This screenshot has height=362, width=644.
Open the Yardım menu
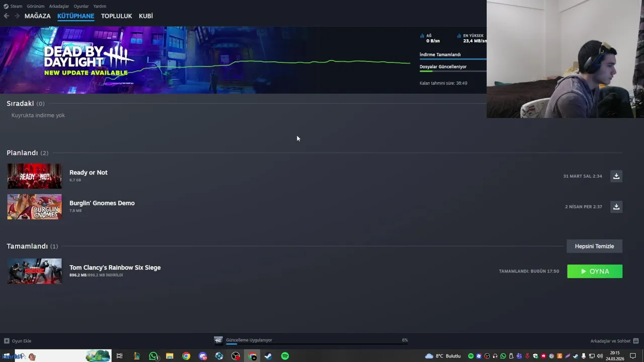pos(100,6)
